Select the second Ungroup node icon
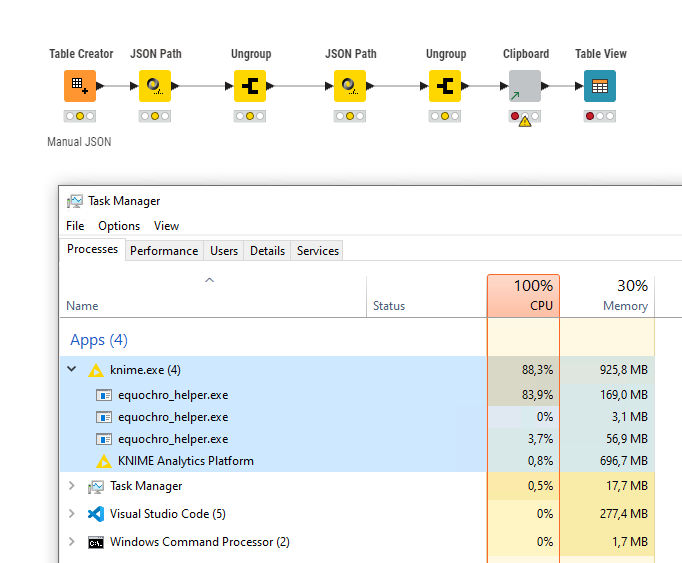This screenshot has width=682, height=563. (x=445, y=86)
